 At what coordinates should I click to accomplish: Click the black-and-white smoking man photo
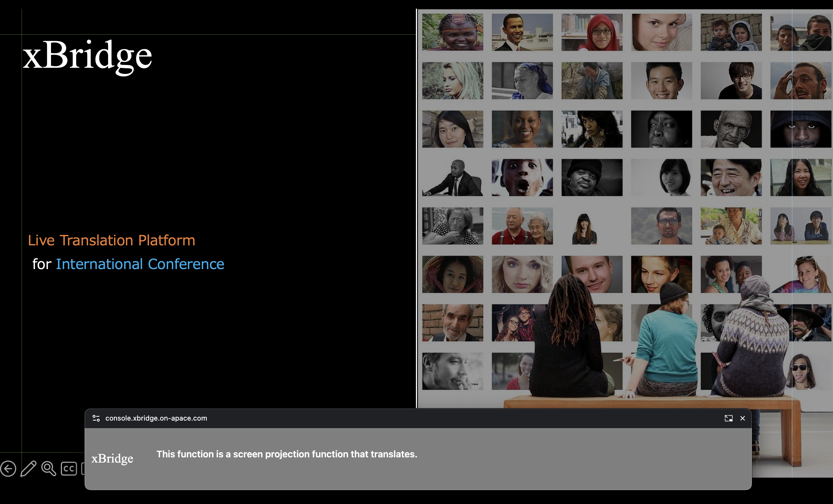(x=452, y=371)
